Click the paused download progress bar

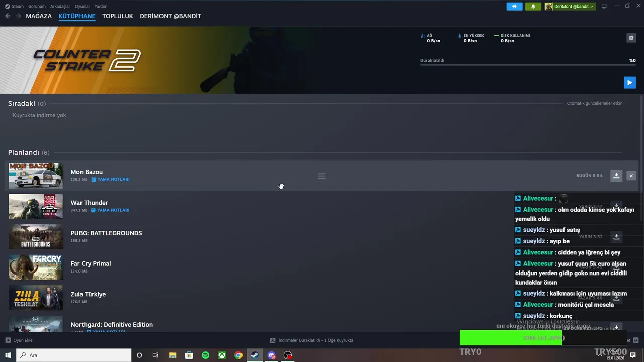(528, 65)
